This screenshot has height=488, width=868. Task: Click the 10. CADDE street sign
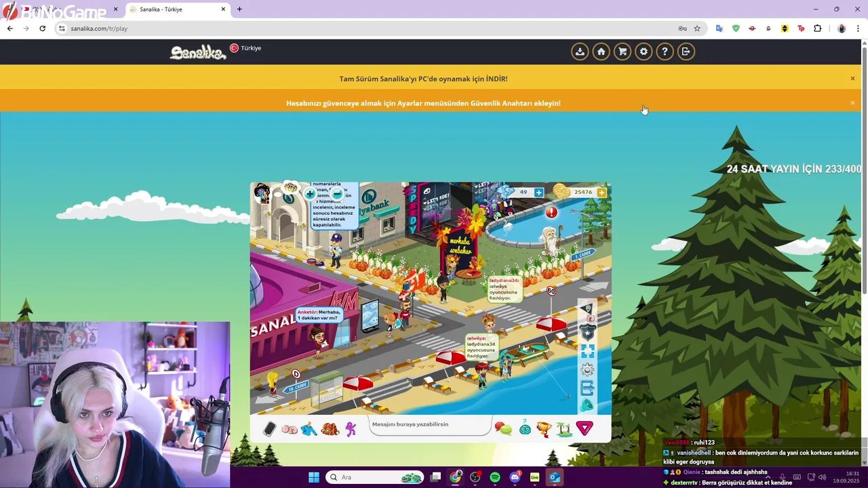click(297, 386)
